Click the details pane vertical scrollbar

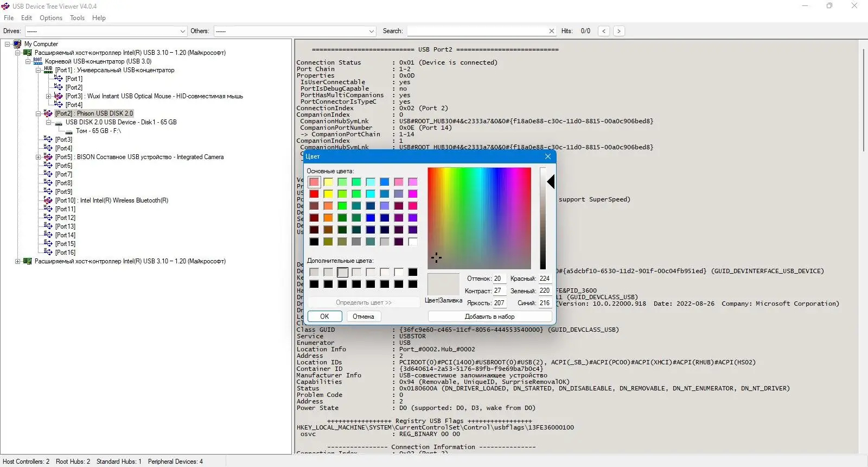(x=864, y=100)
